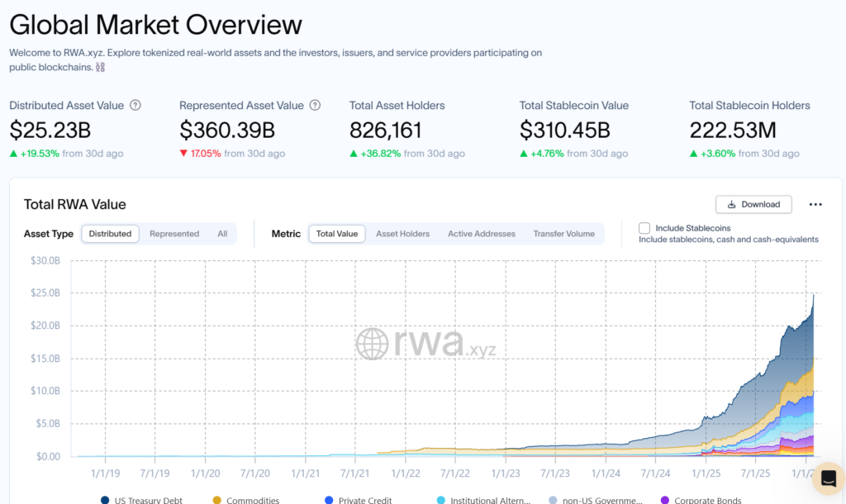Select the All asset type option
The height and width of the screenshot is (504, 846).
click(222, 234)
